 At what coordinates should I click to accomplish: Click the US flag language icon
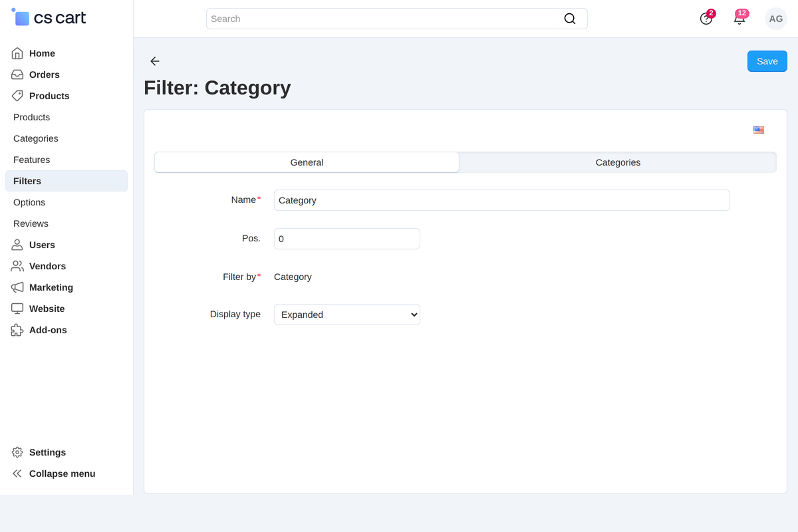[x=759, y=130]
